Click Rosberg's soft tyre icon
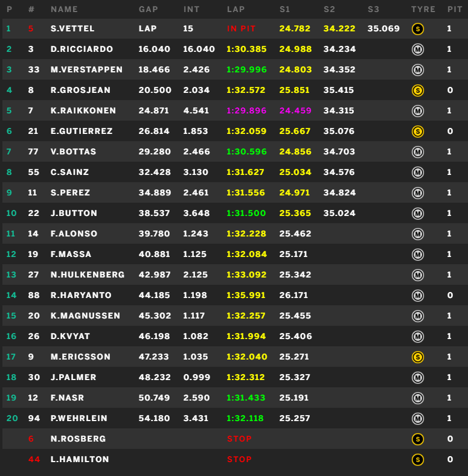 click(417, 439)
